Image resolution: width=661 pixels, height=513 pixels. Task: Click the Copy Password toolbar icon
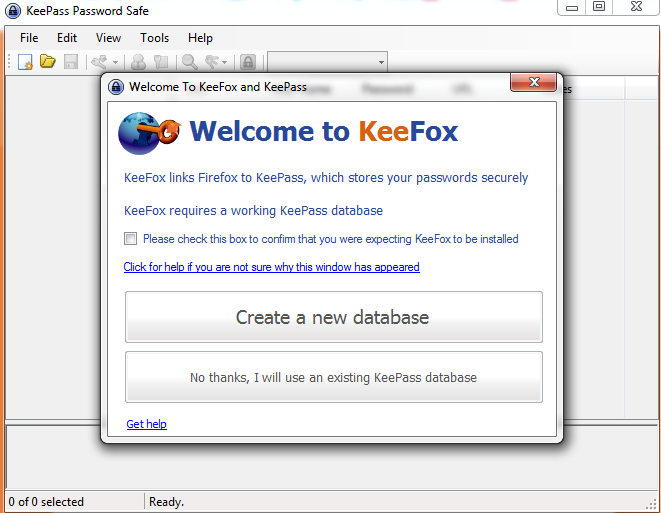coord(161,62)
